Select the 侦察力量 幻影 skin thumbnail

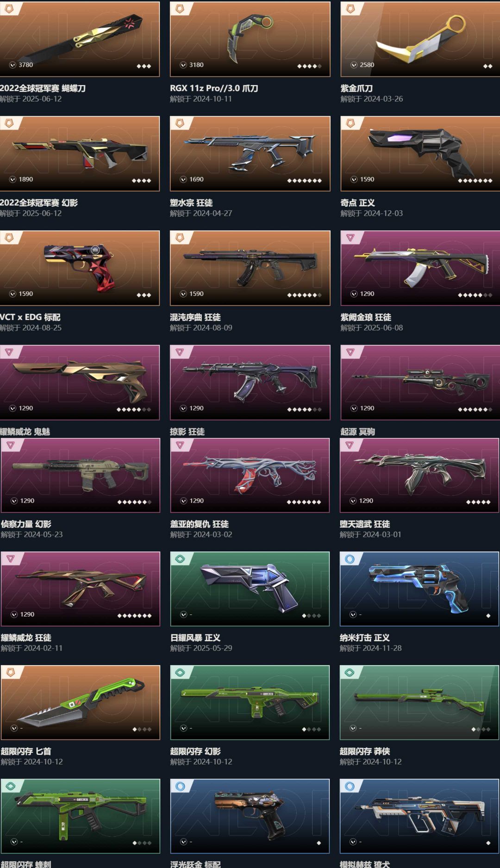81,475
